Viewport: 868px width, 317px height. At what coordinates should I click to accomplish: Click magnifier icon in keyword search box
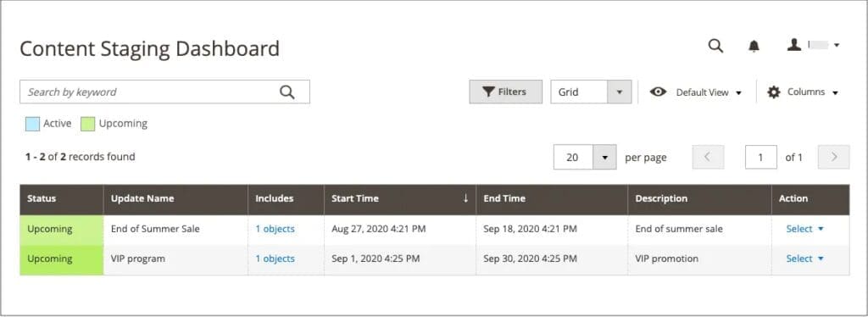[287, 92]
